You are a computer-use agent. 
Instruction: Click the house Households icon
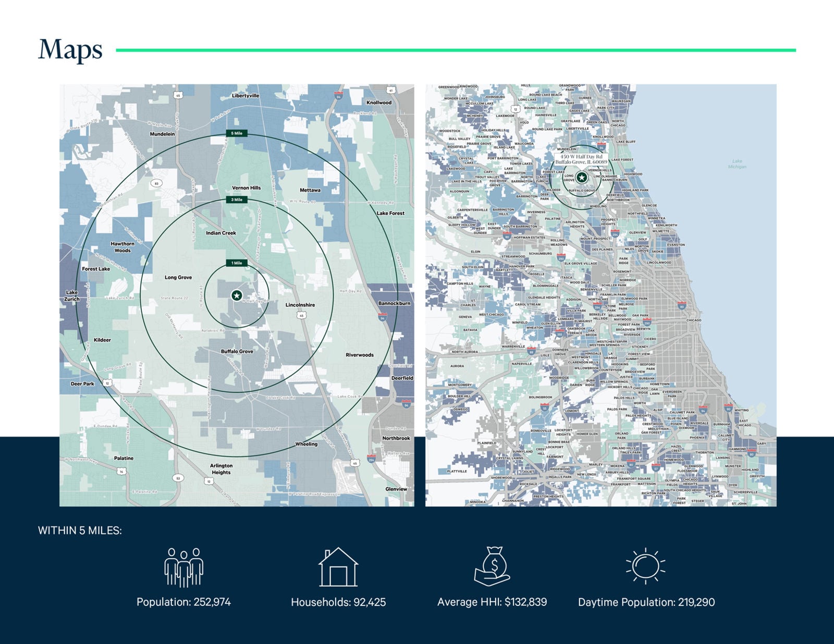(x=338, y=567)
